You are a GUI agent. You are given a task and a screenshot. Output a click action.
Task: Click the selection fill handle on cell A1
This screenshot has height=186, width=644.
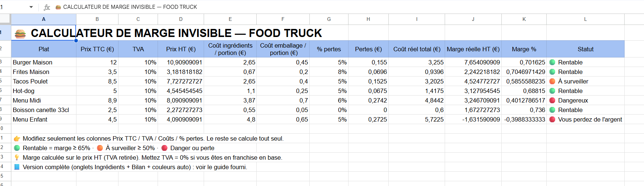(76, 41)
